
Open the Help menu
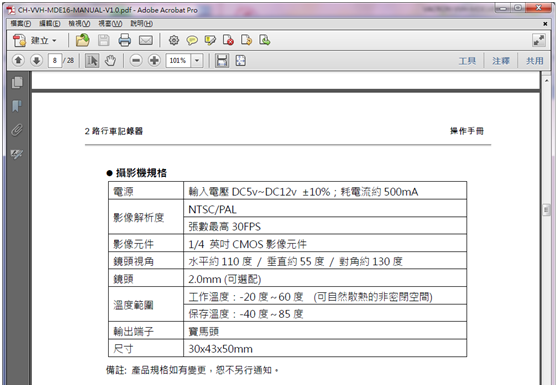[142, 24]
